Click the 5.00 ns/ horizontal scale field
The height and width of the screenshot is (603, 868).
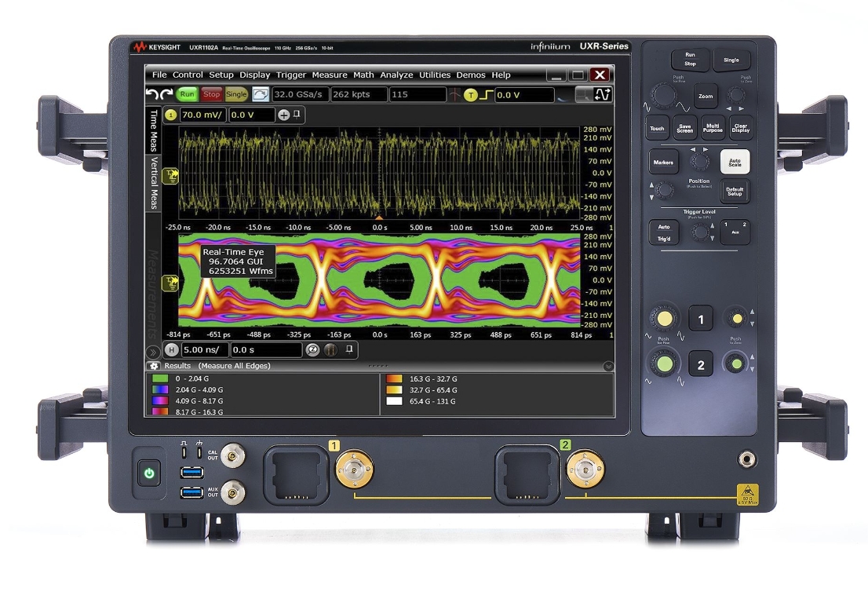[x=202, y=351]
